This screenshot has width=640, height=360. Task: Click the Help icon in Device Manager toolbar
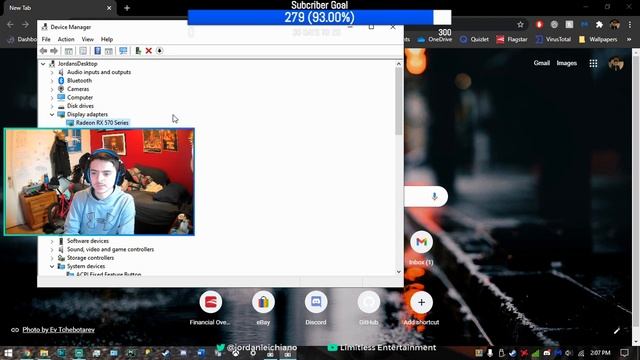tap(98, 51)
